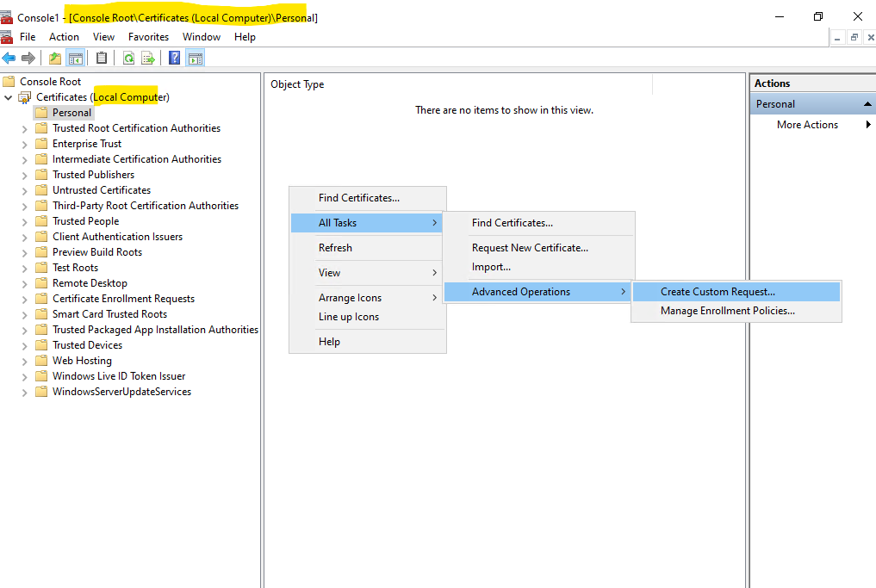Open the Favorites menu
This screenshot has width=876, height=588.
[x=149, y=37]
